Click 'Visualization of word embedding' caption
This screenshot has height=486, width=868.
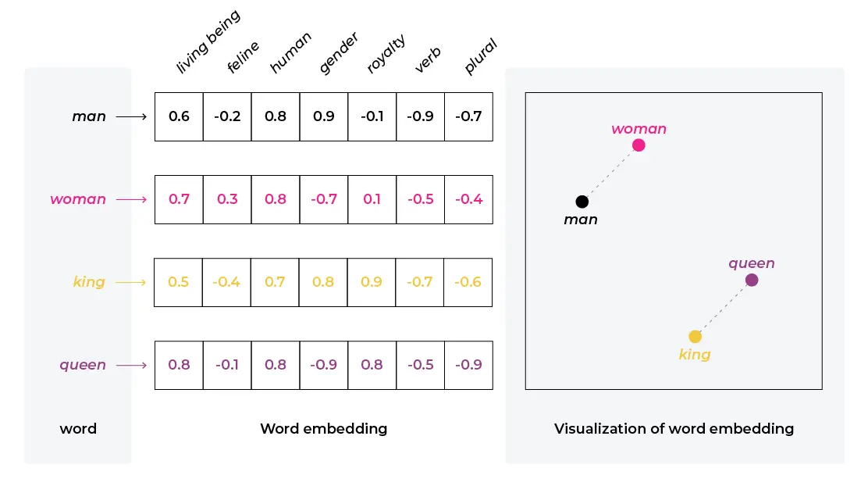(674, 429)
